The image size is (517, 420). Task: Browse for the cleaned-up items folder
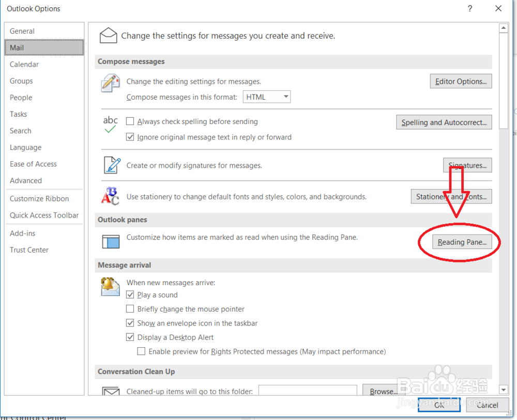[383, 390]
